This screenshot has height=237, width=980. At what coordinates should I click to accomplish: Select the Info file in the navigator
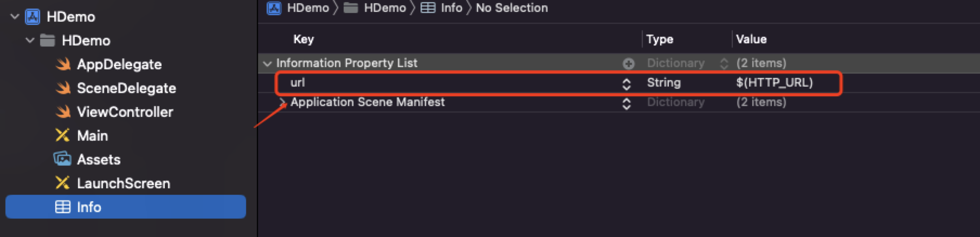[x=89, y=207]
